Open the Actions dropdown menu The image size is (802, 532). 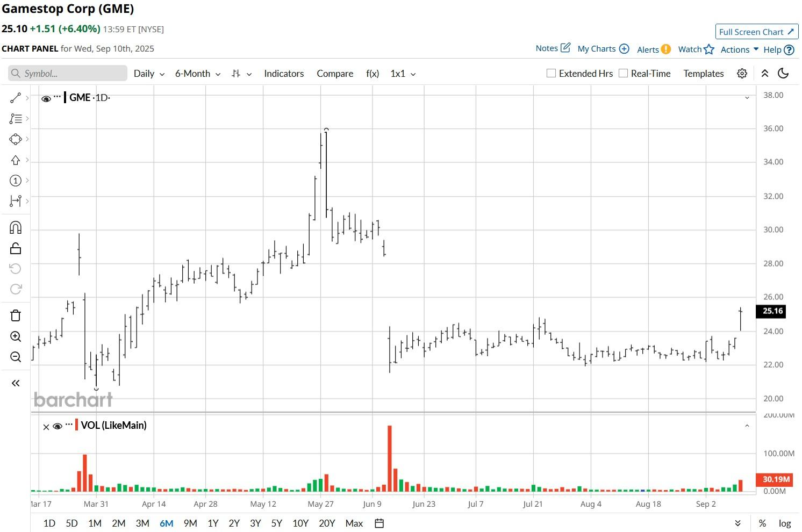point(740,49)
